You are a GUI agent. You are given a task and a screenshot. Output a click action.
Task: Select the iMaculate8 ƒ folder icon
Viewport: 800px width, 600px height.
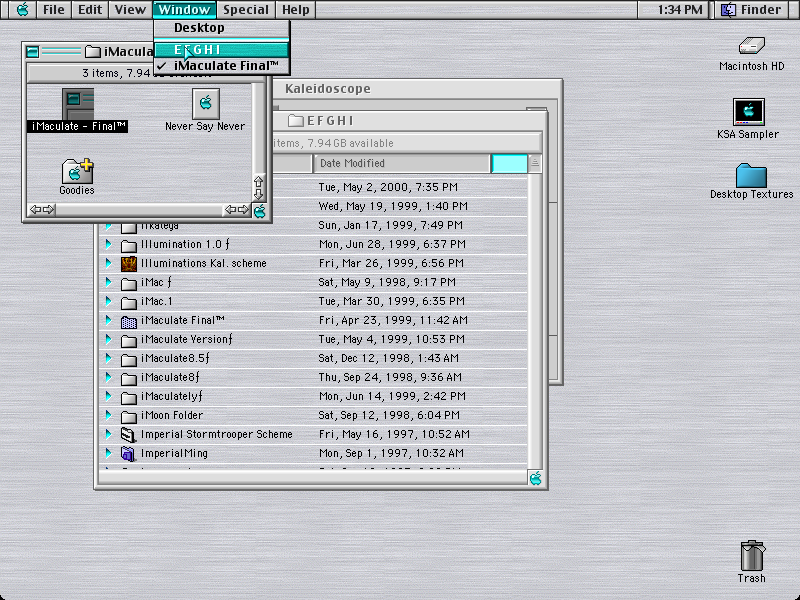129,378
